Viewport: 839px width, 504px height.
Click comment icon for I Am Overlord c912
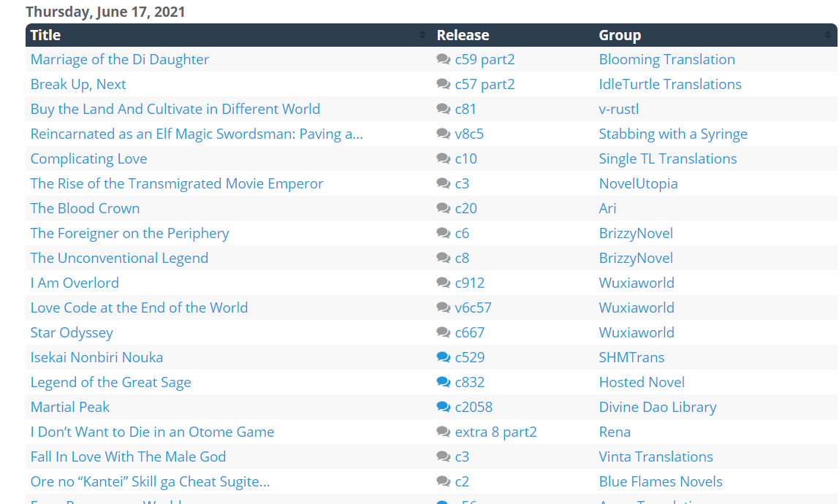click(x=443, y=283)
